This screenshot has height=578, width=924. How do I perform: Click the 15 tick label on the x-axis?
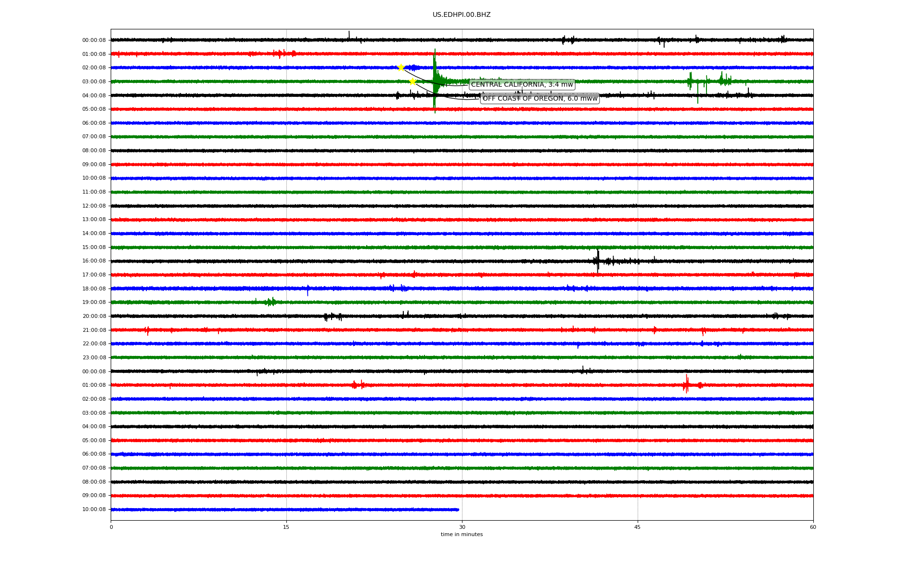(286, 527)
